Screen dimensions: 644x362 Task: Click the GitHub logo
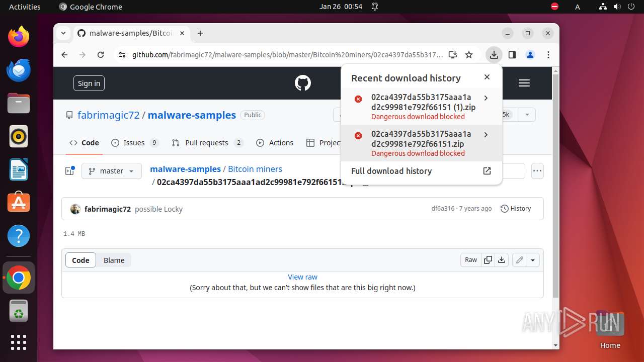(x=303, y=83)
